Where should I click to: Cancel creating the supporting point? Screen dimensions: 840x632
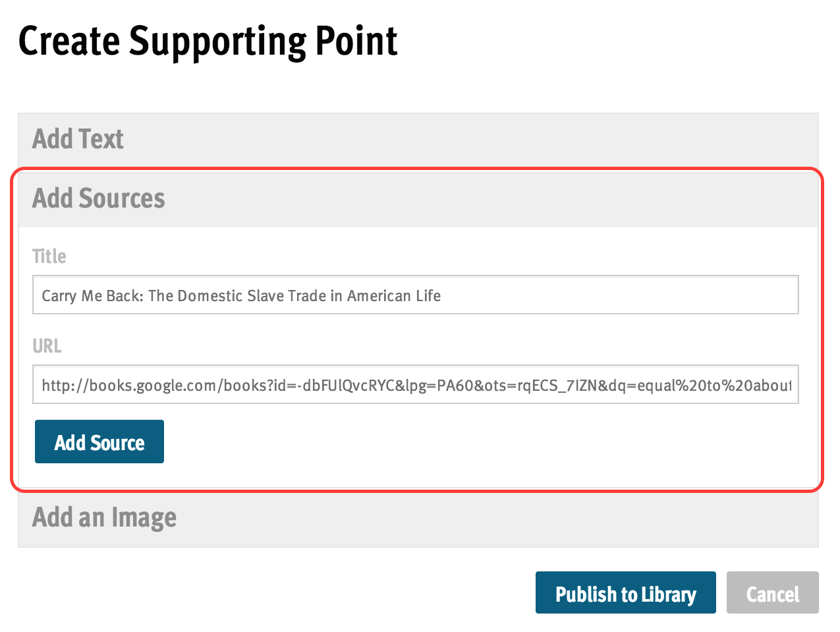click(772, 592)
